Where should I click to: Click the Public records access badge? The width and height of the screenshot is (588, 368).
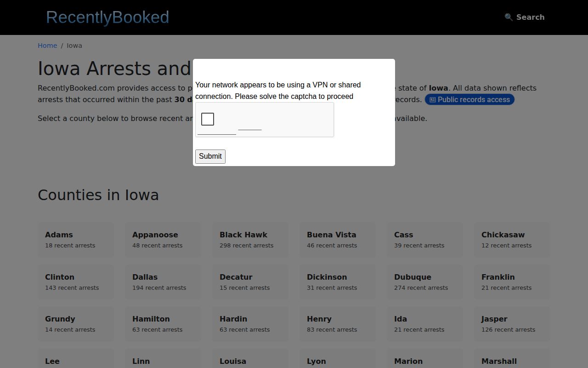pos(469,99)
